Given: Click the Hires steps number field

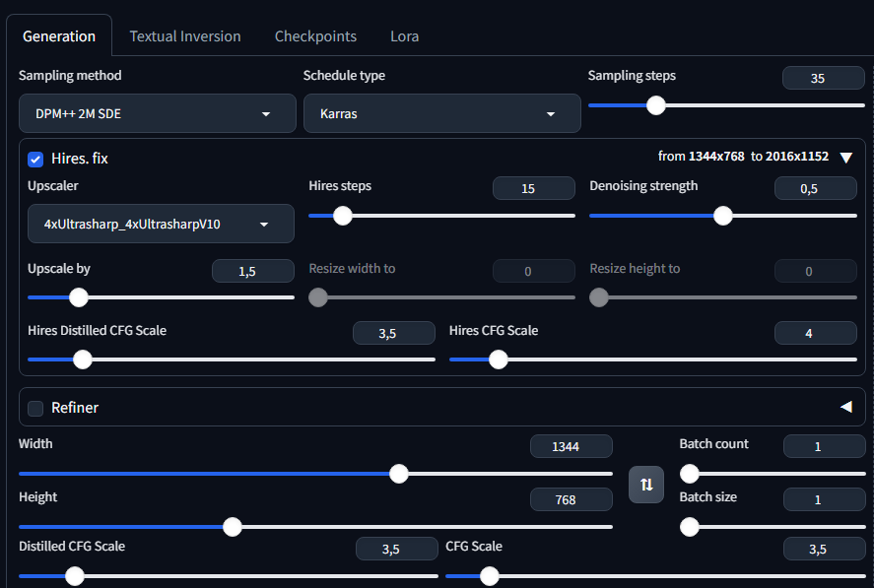Looking at the screenshot, I should pos(533,188).
